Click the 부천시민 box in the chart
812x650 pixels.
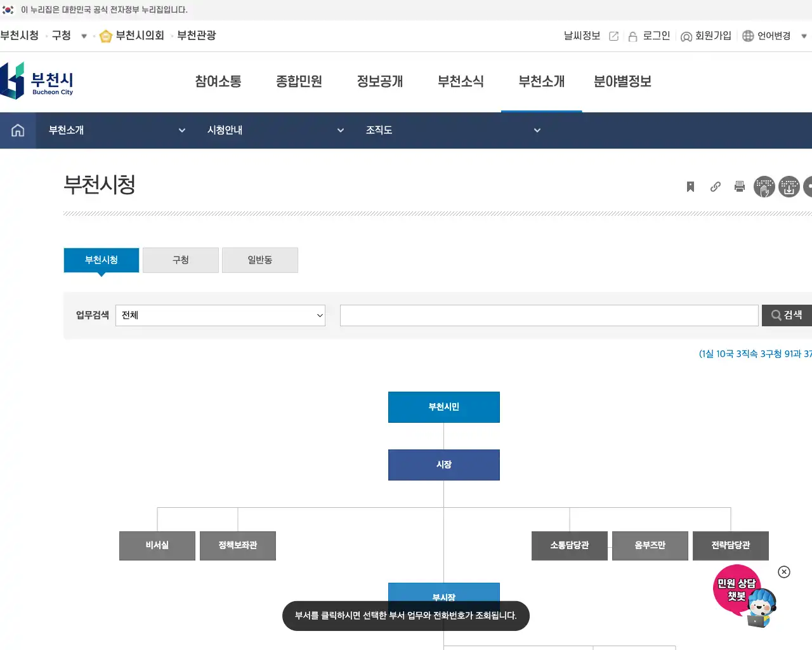coord(444,407)
